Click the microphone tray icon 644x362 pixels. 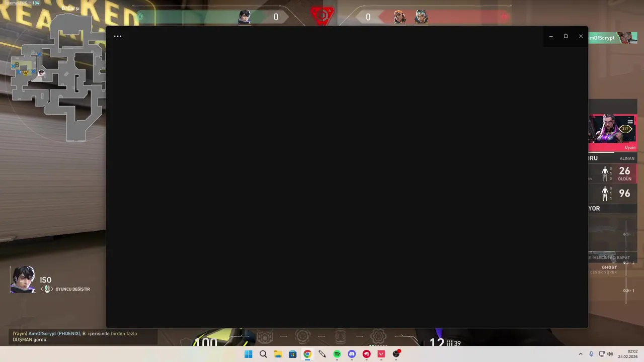591,354
